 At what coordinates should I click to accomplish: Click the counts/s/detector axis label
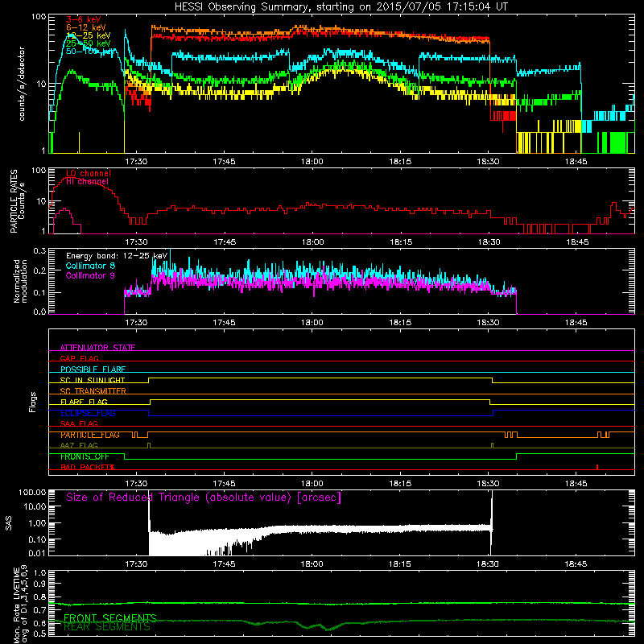22,84
